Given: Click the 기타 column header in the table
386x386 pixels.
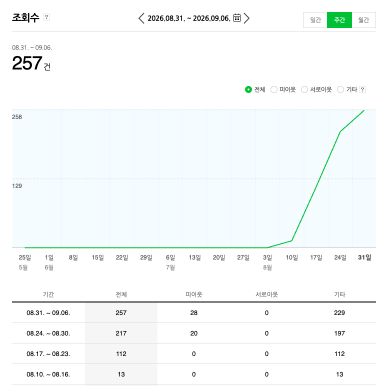Looking at the screenshot, I should (x=339, y=294).
